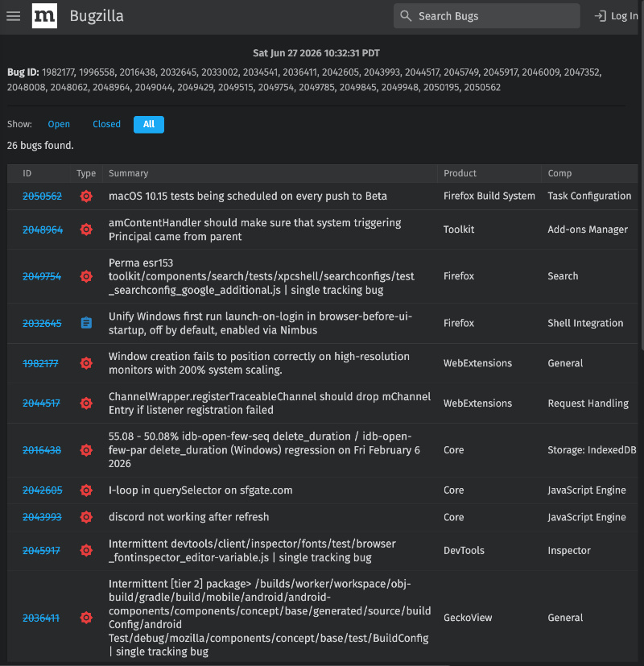Click 'GeckoView' product cell
Screen dimensions: 644x666
pyautogui.click(x=468, y=618)
